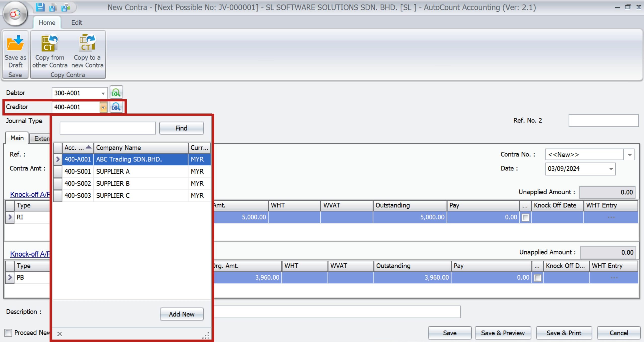Open the Debtor 300-A001 dropdown
Viewport: 644px width, 342px height.
click(x=103, y=93)
